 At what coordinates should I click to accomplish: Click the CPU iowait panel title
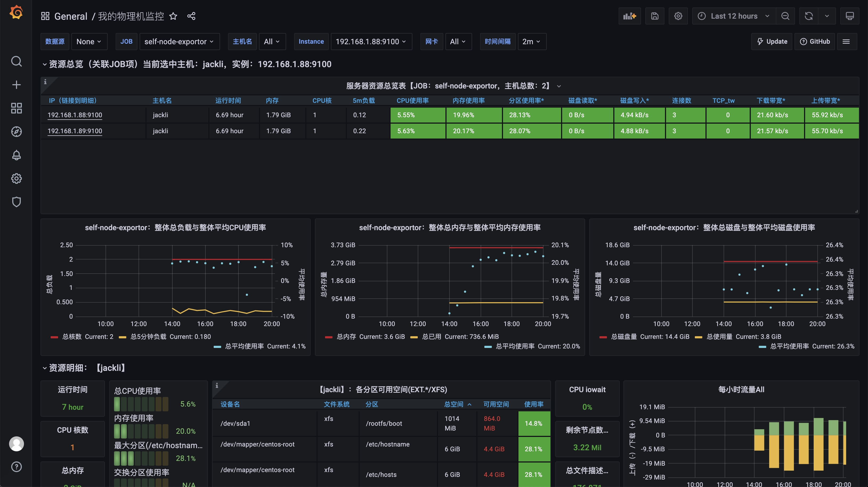[587, 389]
